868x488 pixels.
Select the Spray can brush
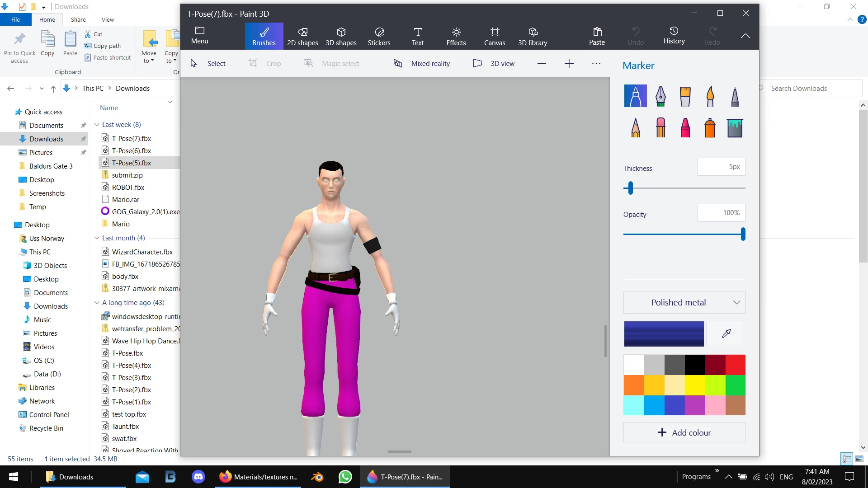point(710,128)
